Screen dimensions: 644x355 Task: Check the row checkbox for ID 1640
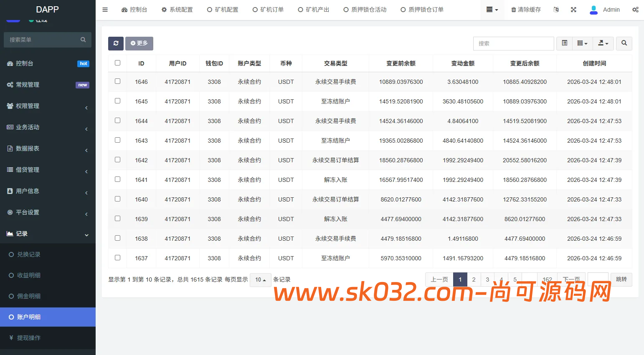coord(117,199)
